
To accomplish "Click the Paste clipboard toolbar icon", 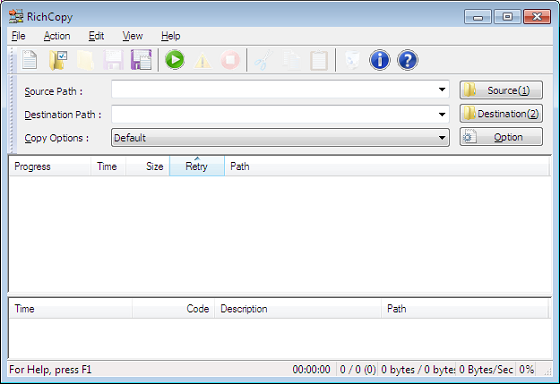I will 319,60.
